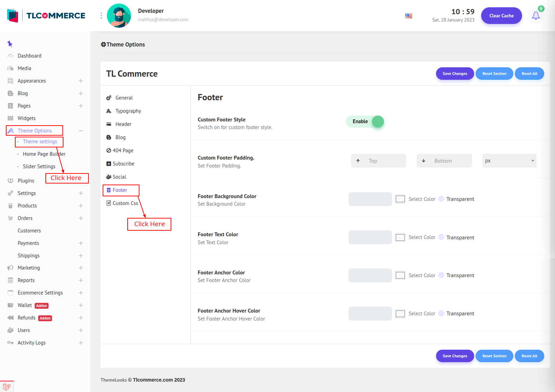Click the US flag language icon
This screenshot has width=555, height=392.
pyautogui.click(x=409, y=16)
